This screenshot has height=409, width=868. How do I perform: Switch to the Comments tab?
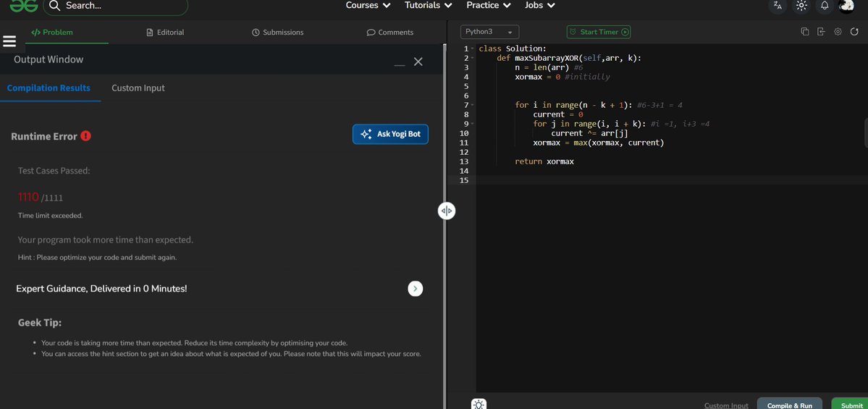click(389, 32)
